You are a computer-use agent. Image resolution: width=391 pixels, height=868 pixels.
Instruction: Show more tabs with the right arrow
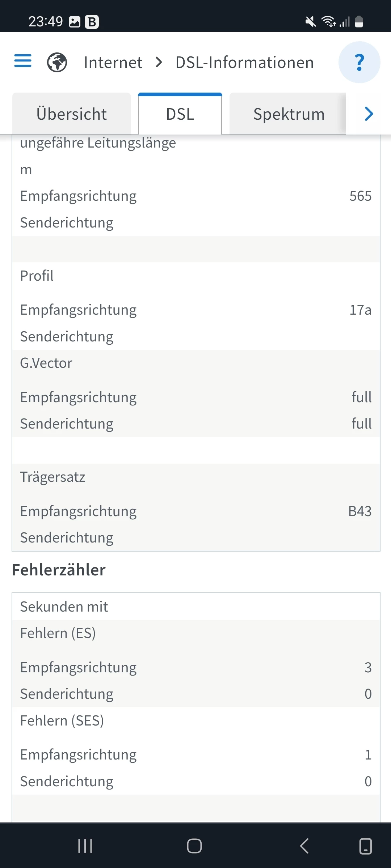click(x=369, y=114)
